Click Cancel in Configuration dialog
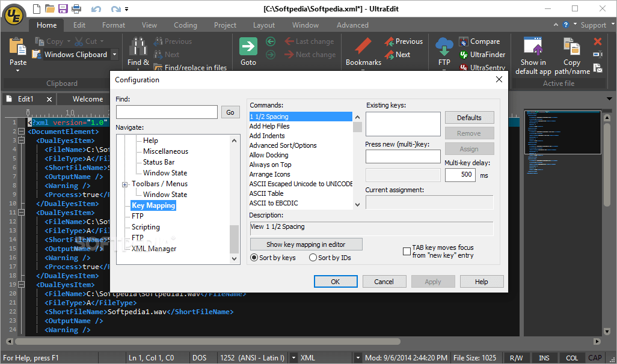This screenshot has height=364, width=617. (384, 282)
